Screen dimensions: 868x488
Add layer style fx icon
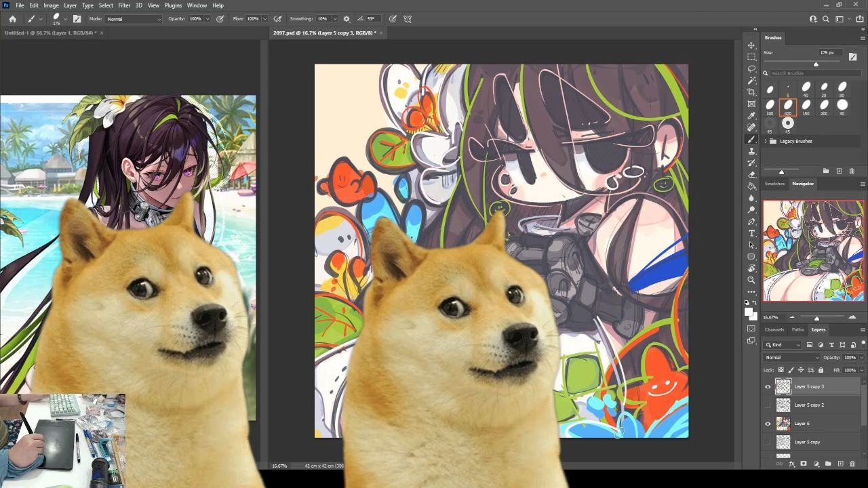(x=791, y=464)
